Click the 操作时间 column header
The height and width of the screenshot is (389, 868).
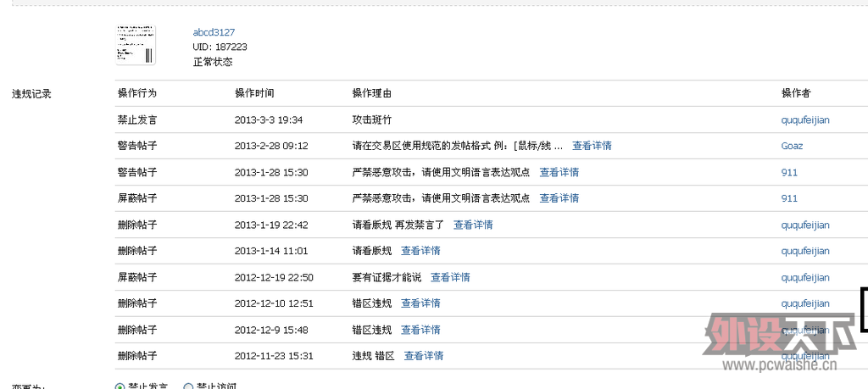click(254, 93)
